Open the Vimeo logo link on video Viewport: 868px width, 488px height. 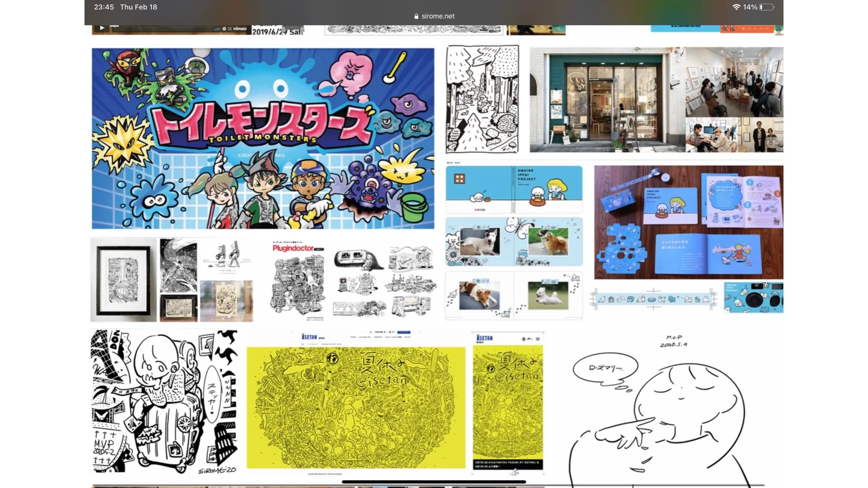(240, 28)
